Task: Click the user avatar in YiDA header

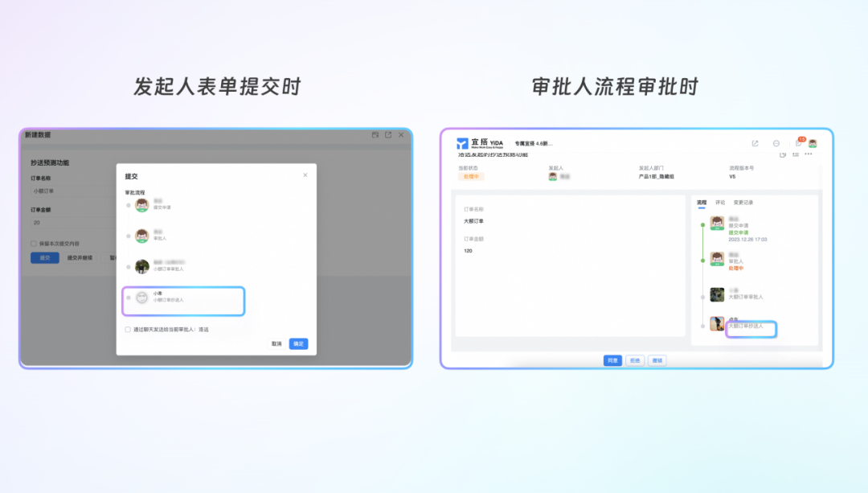Action: click(813, 143)
